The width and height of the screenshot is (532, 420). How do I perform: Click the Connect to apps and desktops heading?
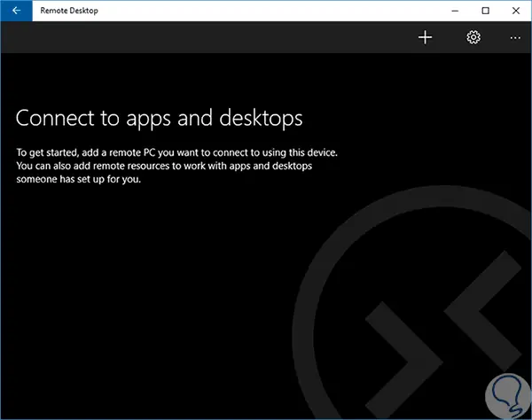pos(159,119)
